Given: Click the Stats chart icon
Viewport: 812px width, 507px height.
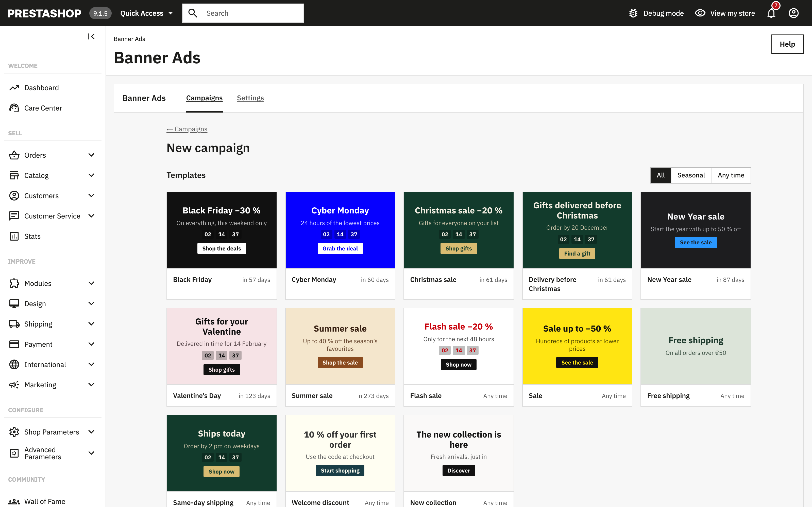Looking at the screenshot, I should click(x=14, y=237).
